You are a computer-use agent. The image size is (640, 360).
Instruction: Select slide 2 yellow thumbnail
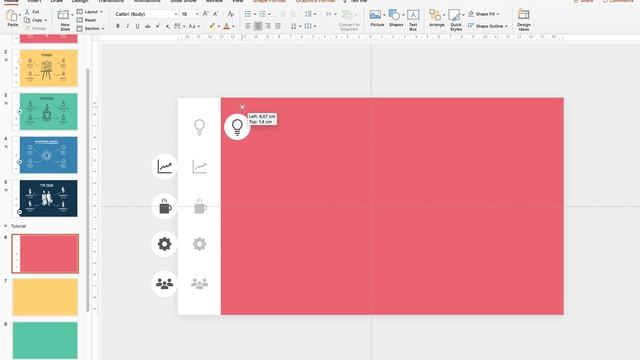(x=49, y=68)
